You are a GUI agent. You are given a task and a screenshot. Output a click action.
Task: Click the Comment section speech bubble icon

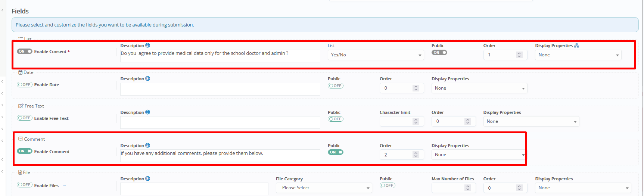[x=21, y=139]
